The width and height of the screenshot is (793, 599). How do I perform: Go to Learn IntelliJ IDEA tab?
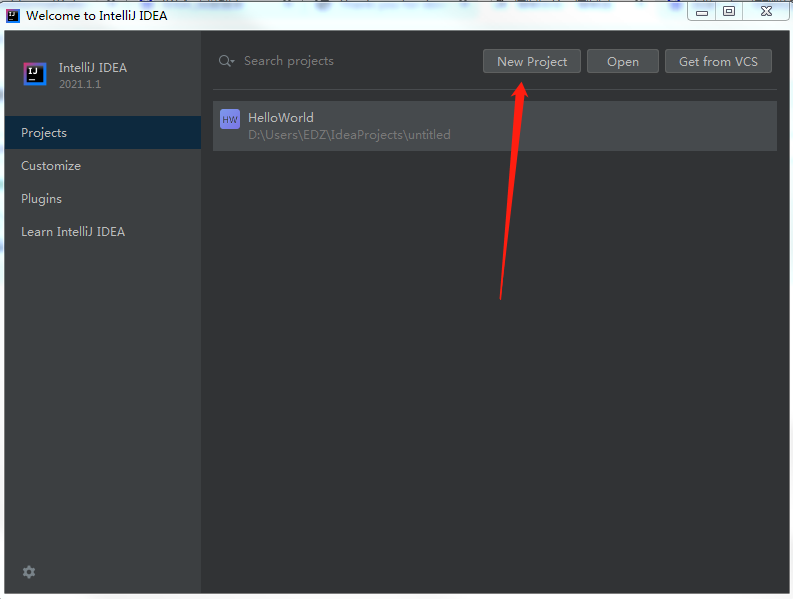coord(103,232)
